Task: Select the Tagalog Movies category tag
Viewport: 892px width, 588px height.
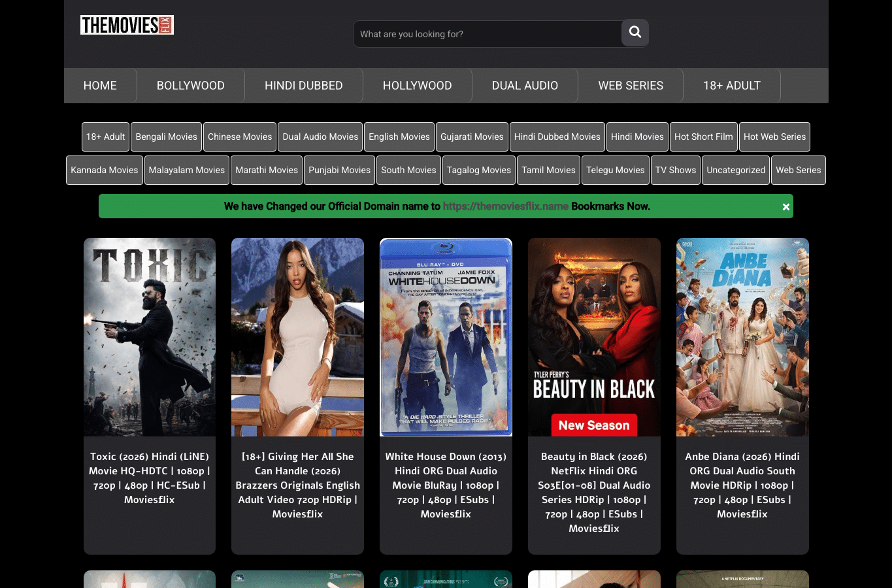Action: pyautogui.click(x=479, y=170)
